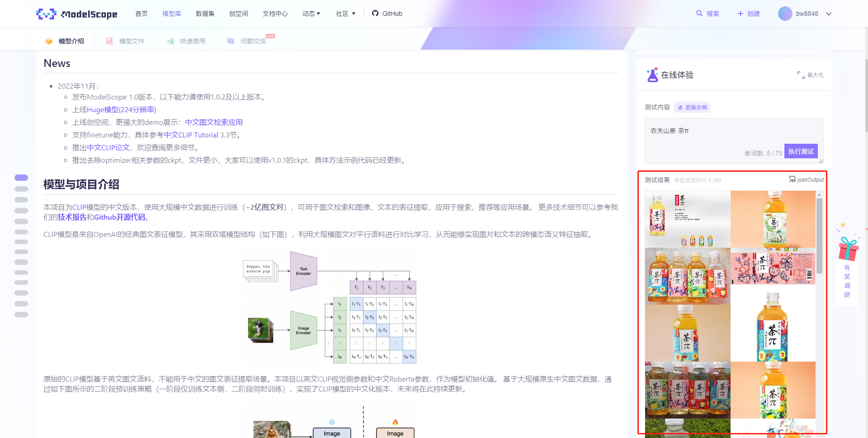Click the GitHub octocat icon

(375, 14)
